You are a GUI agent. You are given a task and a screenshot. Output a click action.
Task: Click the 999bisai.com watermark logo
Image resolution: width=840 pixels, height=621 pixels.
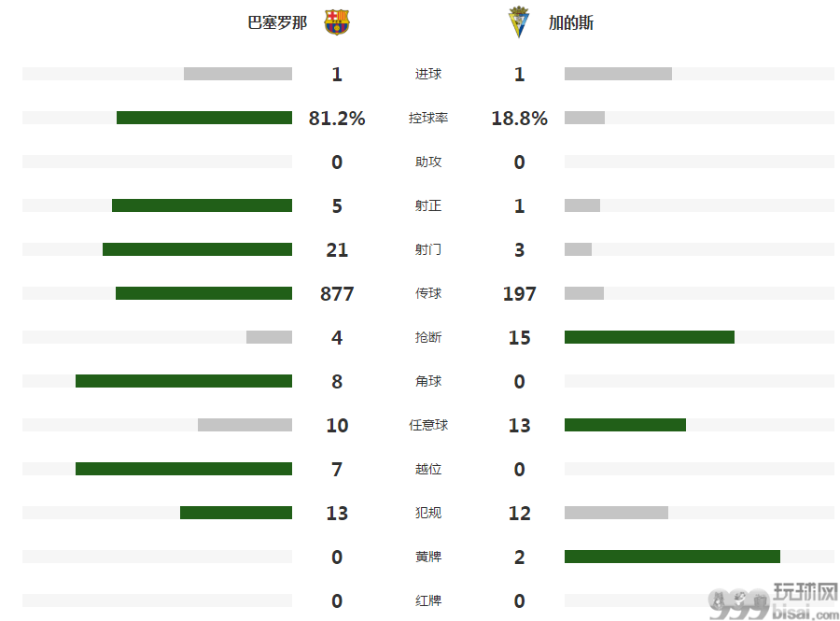pyautogui.click(x=773, y=601)
